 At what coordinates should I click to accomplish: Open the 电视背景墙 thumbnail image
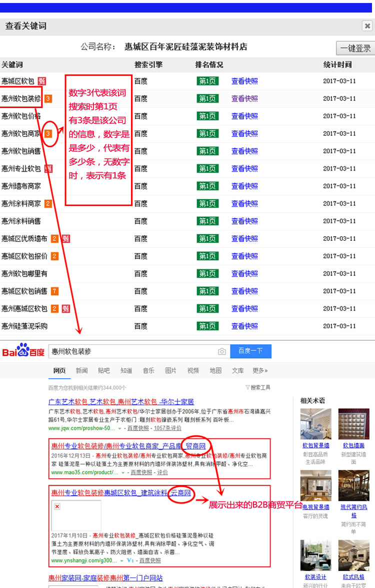(x=316, y=485)
